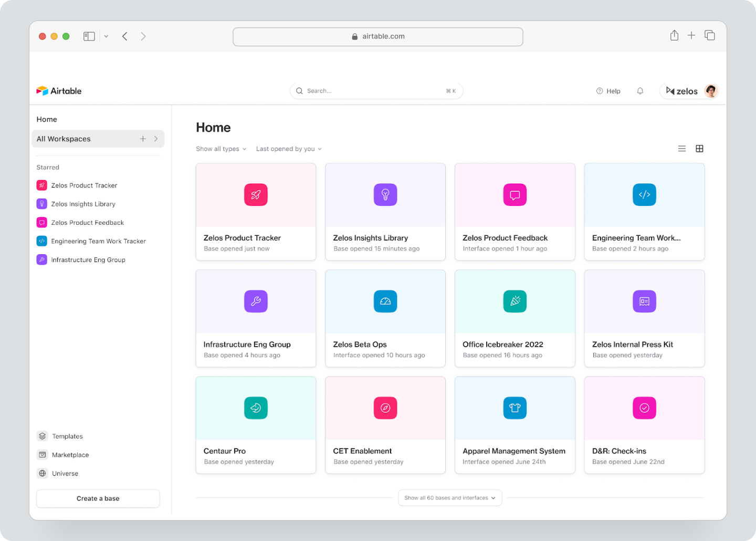The width and height of the screenshot is (756, 541).
Task: Select Home in the left sidebar
Action: (46, 119)
